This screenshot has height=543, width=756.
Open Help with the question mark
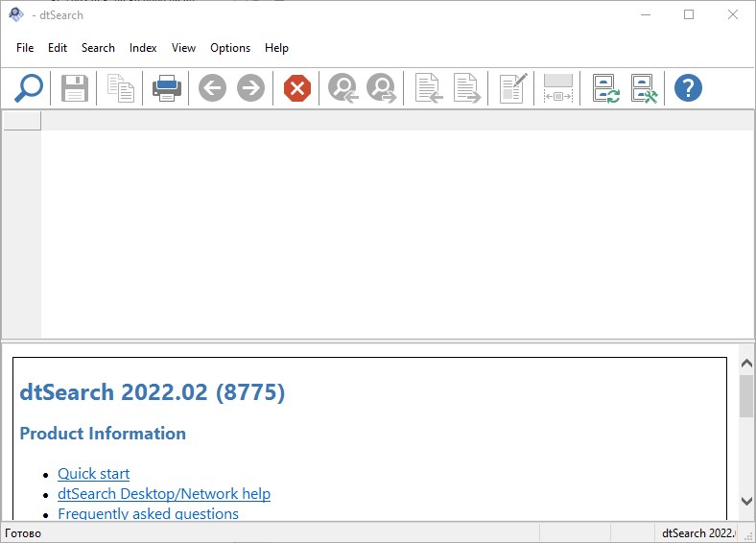coord(688,88)
